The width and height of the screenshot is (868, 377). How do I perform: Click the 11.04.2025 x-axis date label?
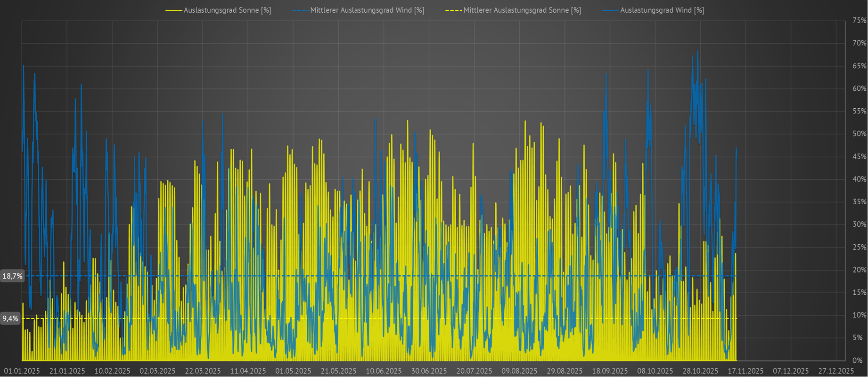click(x=248, y=371)
